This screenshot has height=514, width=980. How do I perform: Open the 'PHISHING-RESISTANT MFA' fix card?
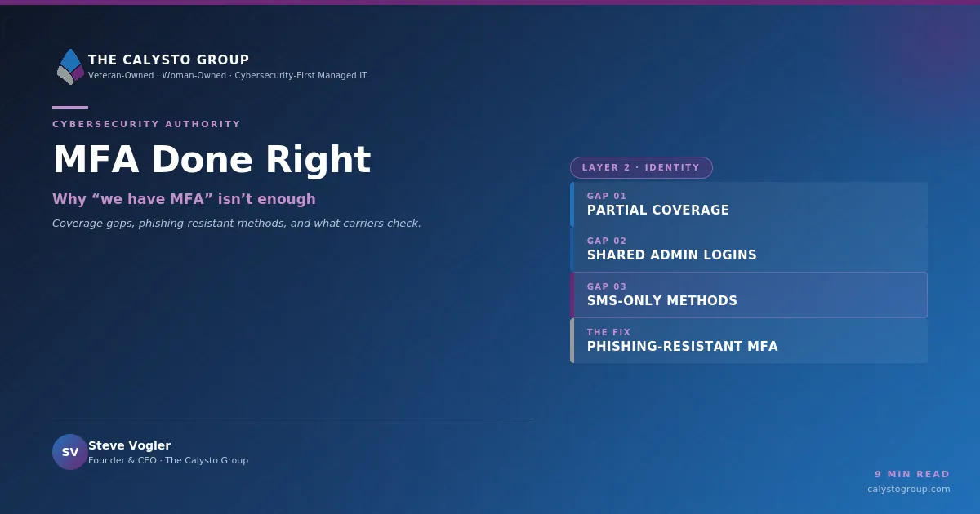click(x=749, y=340)
